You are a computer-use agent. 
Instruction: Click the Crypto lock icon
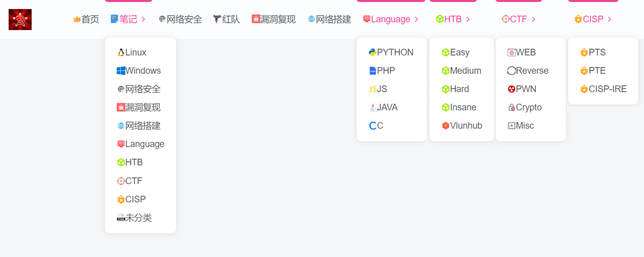click(x=511, y=107)
